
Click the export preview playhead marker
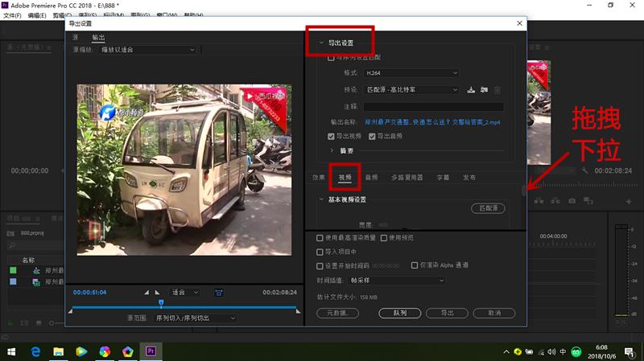[161, 303]
